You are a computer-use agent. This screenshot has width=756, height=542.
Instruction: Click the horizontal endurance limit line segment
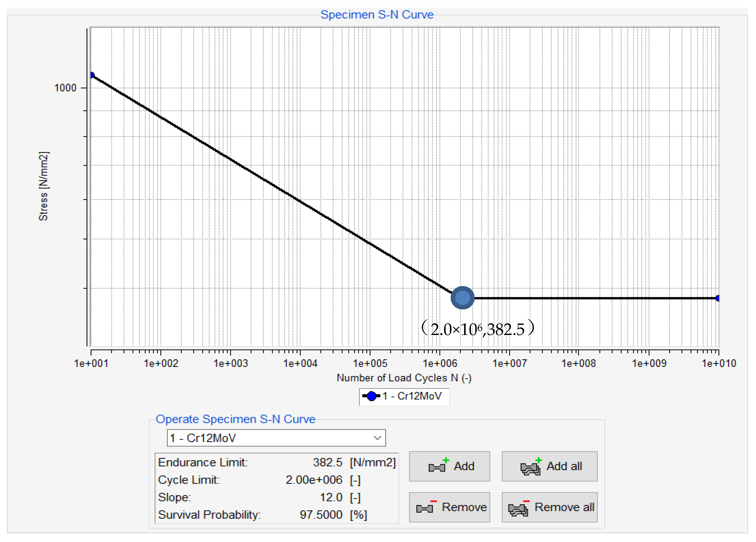coord(593,298)
